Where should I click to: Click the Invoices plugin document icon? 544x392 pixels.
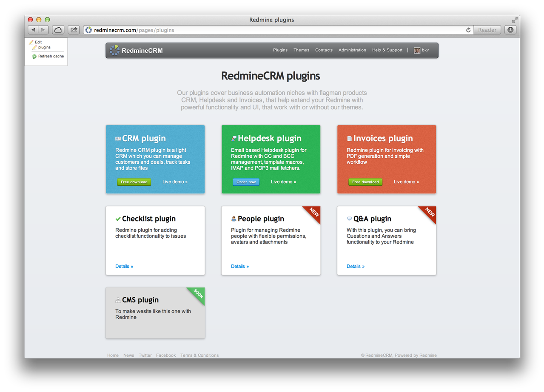pyautogui.click(x=349, y=139)
